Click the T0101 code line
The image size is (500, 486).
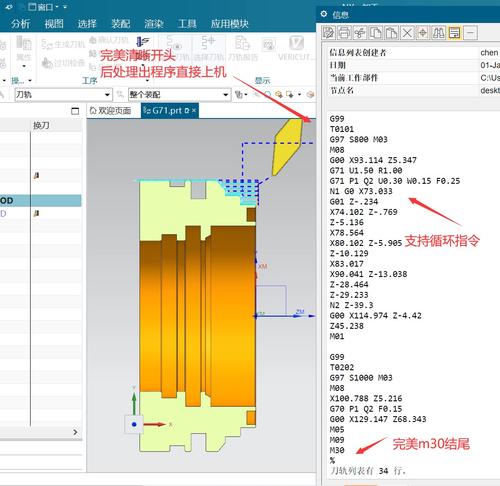[342, 129]
